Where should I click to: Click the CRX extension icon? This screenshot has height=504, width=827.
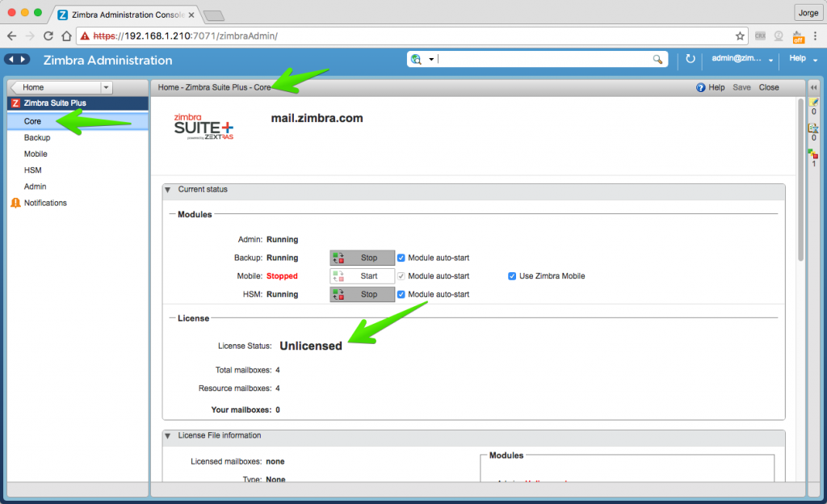click(760, 36)
